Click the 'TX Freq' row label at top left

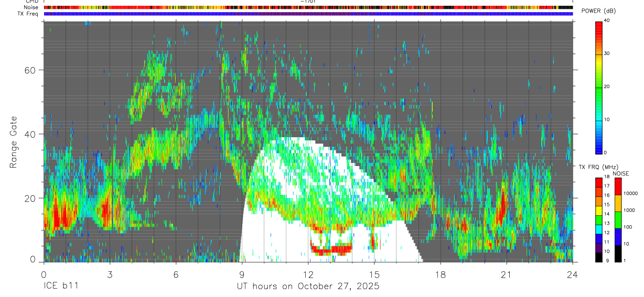click(x=28, y=14)
